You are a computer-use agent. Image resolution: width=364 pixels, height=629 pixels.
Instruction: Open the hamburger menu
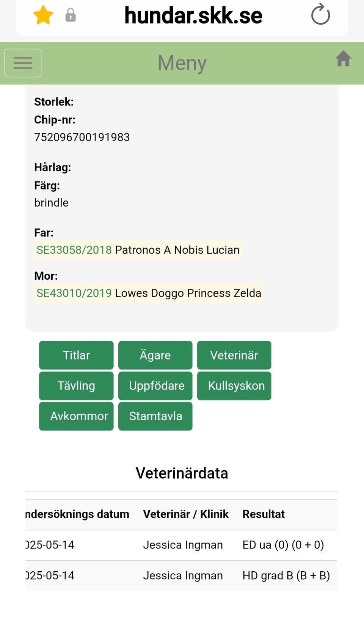coord(23,63)
